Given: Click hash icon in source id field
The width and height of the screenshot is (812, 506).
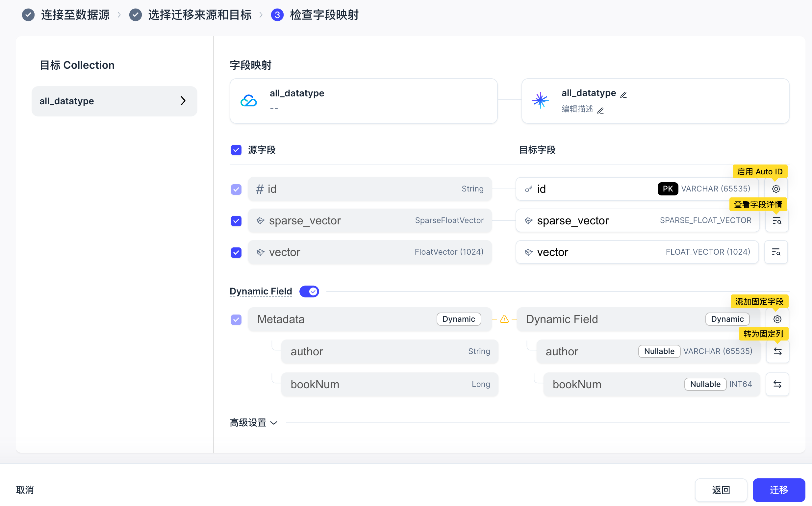Looking at the screenshot, I should pyautogui.click(x=260, y=189).
